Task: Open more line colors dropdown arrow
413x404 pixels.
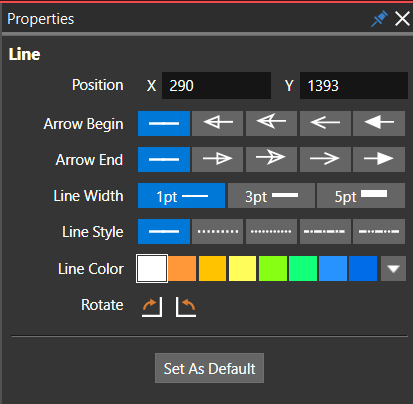Action: [393, 268]
